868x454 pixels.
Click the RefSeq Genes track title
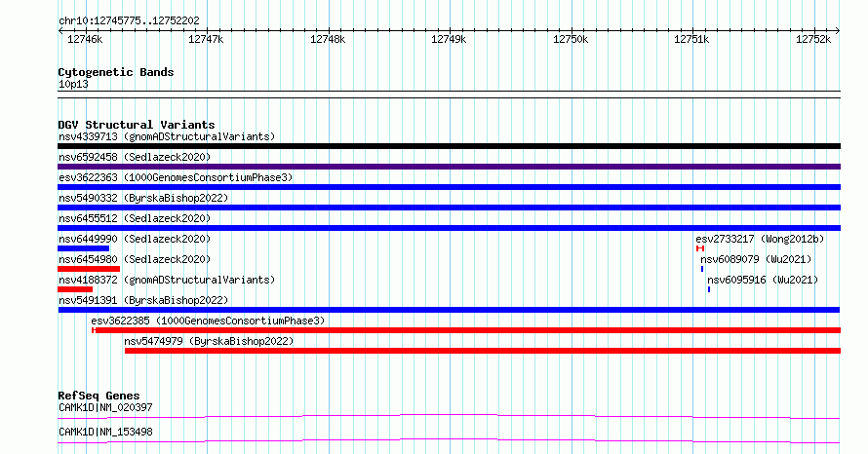99,396
